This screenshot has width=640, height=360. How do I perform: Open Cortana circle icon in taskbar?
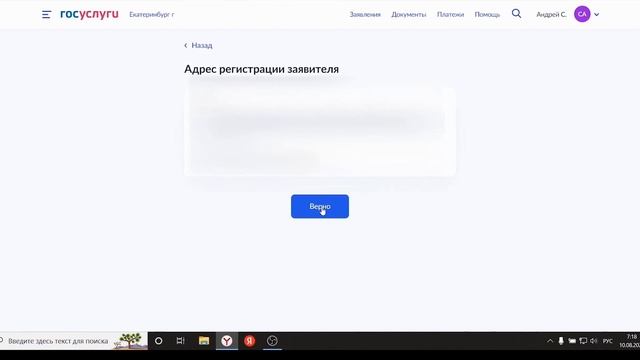[x=158, y=341]
